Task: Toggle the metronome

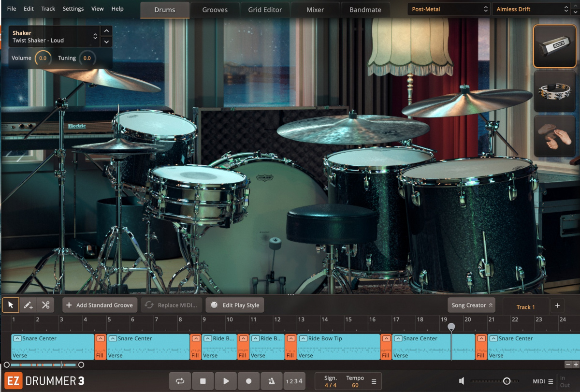Action: pyautogui.click(x=272, y=381)
